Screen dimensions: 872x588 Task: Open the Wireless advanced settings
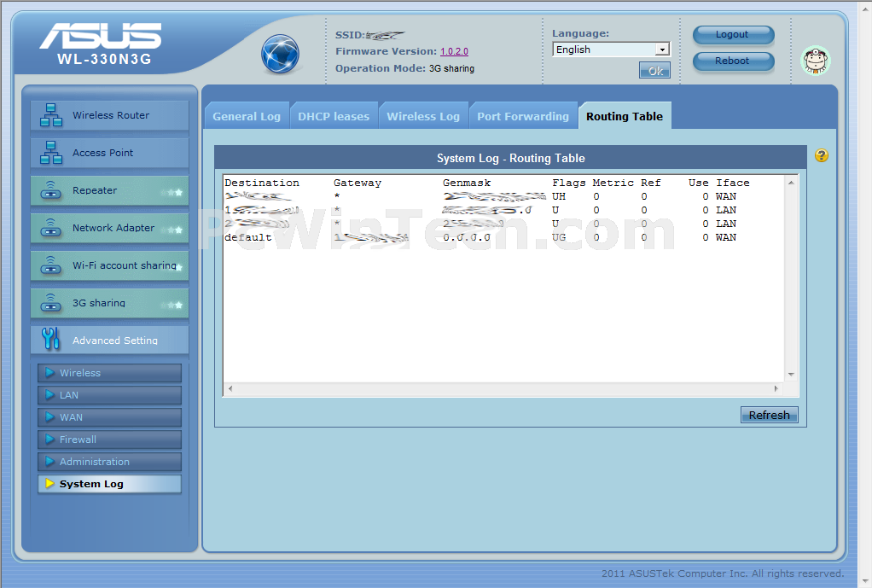pos(109,373)
